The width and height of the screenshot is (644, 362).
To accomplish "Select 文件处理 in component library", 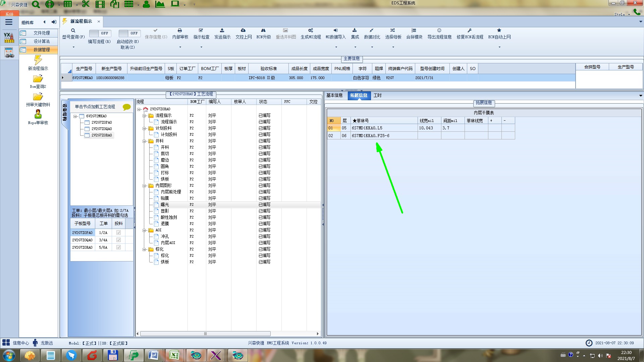I will click(42, 33).
